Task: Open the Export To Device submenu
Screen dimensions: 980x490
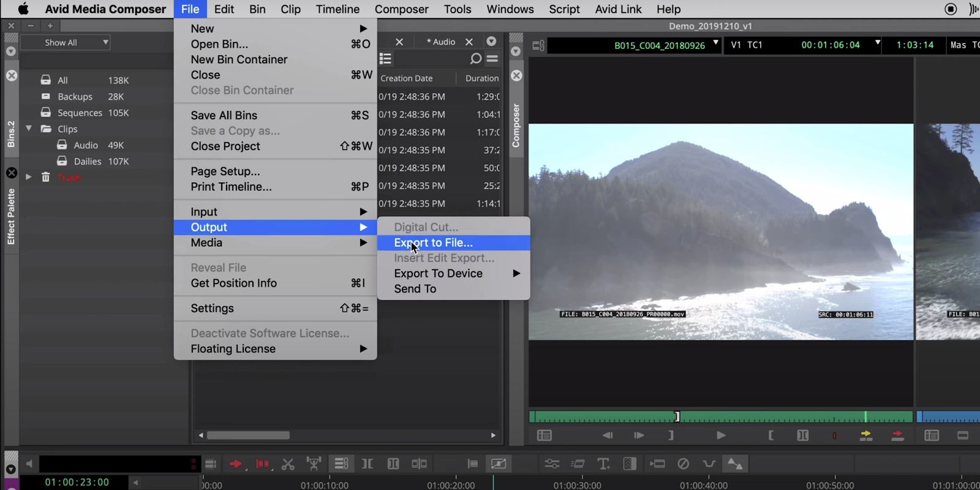Action: point(454,274)
